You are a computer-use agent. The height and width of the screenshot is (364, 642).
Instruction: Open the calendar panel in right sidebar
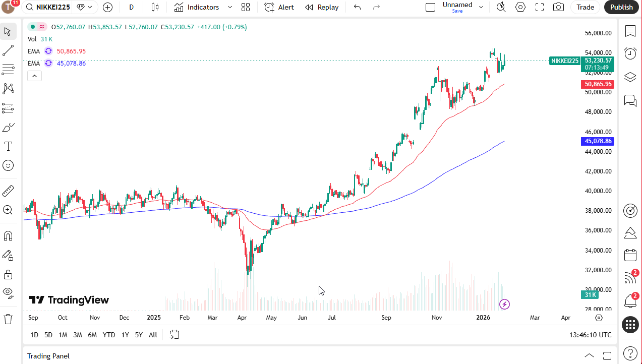point(630,255)
